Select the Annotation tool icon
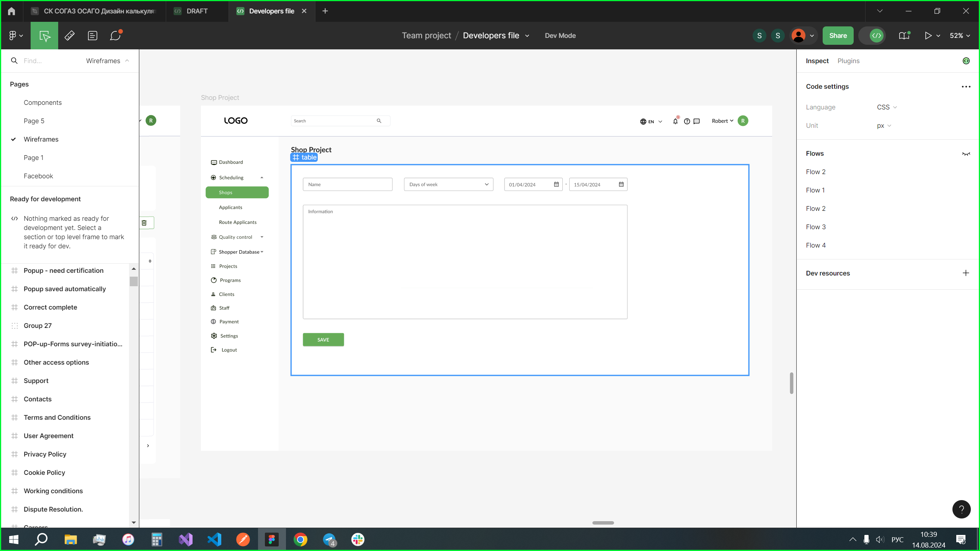Image resolution: width=980 pixels, height=551 pixels. coord(92,36)
